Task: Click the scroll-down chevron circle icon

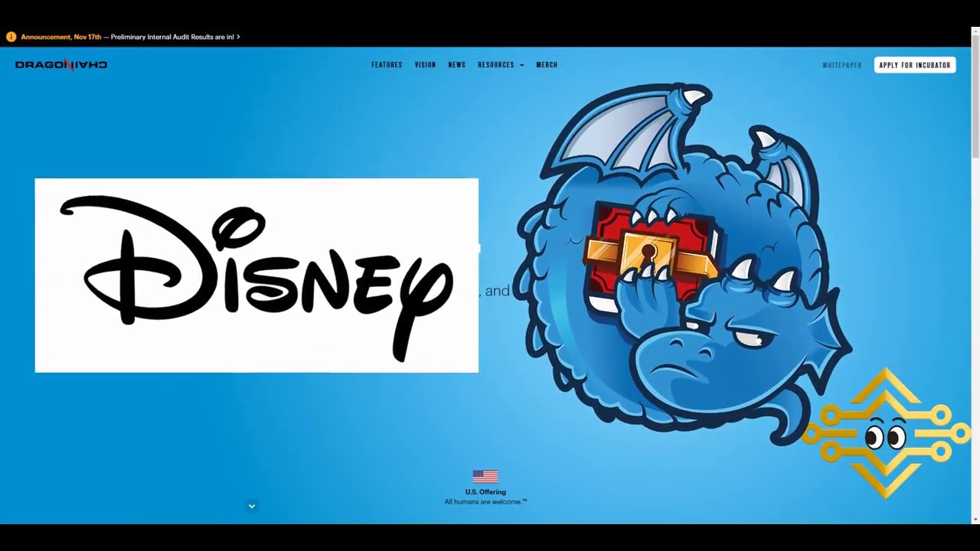Action: point(251,506)
